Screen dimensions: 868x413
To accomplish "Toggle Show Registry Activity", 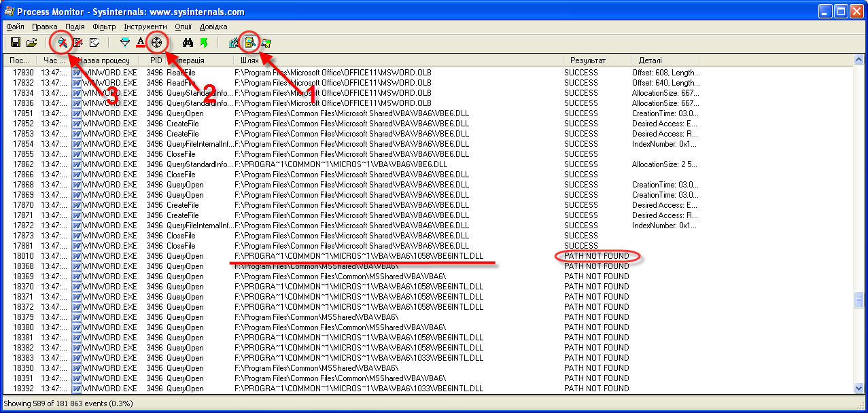I will point(235,43).
